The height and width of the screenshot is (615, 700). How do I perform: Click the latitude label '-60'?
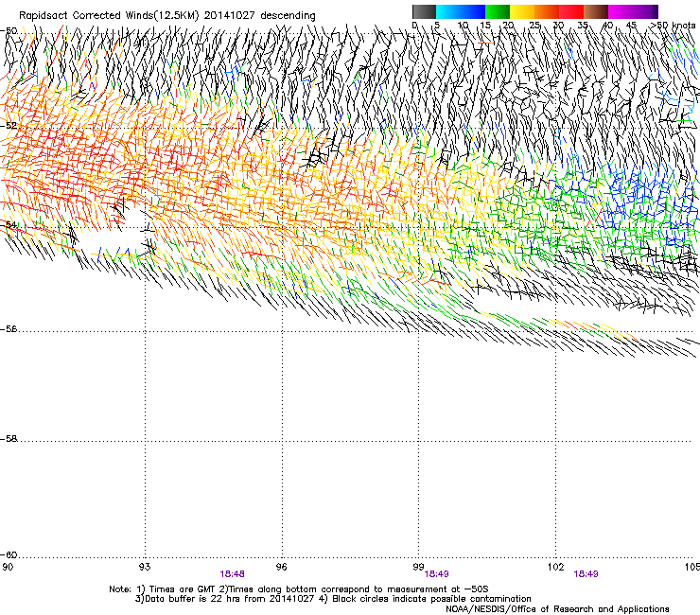[9, 555]
